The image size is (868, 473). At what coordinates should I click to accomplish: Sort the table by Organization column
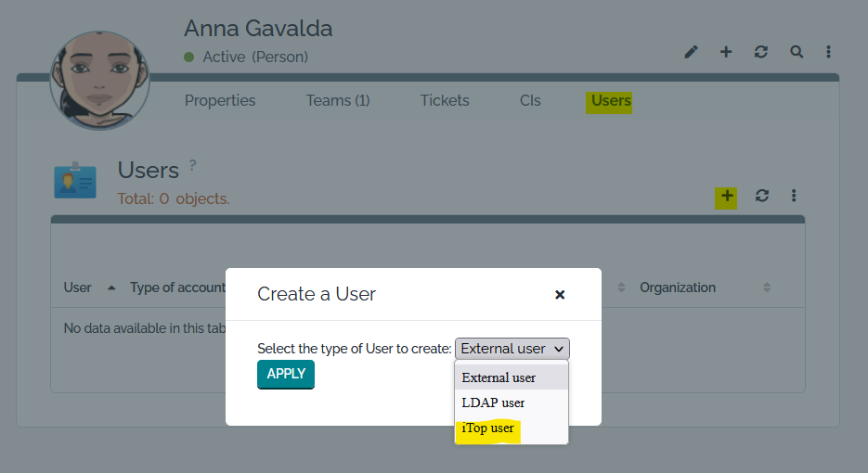coord(678,288)
